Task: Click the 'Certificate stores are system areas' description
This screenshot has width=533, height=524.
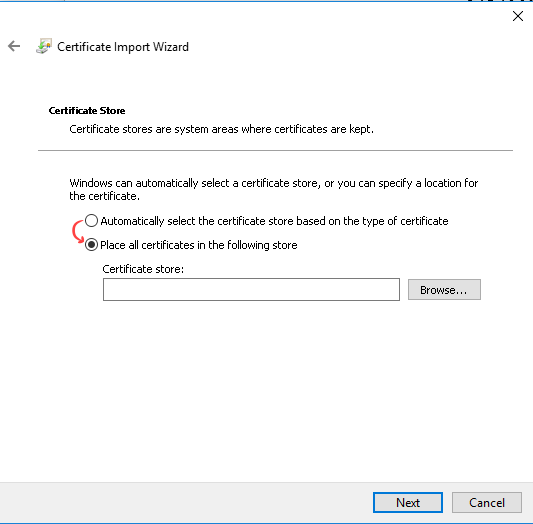Action: pyautogui.click(x=221, y=129)
